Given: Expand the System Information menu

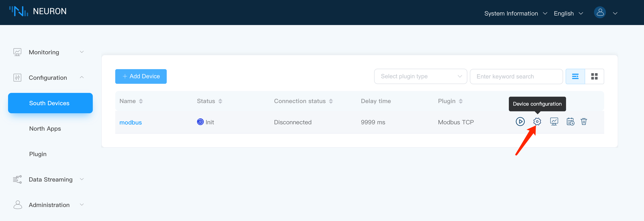Looking at the screenshot, I should click(515, 14).
